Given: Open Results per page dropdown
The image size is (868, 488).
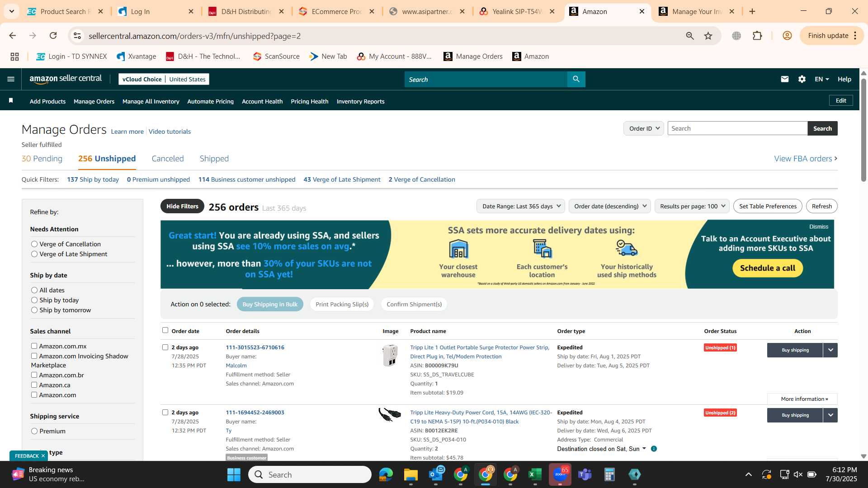Looking at the screenshot, I should [692, 206].
